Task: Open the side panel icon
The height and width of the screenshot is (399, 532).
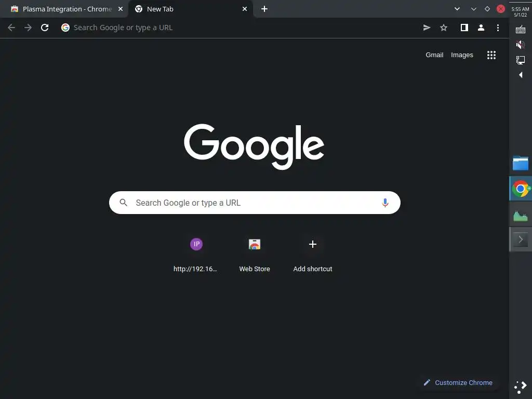Action: (x=464, y=28)
